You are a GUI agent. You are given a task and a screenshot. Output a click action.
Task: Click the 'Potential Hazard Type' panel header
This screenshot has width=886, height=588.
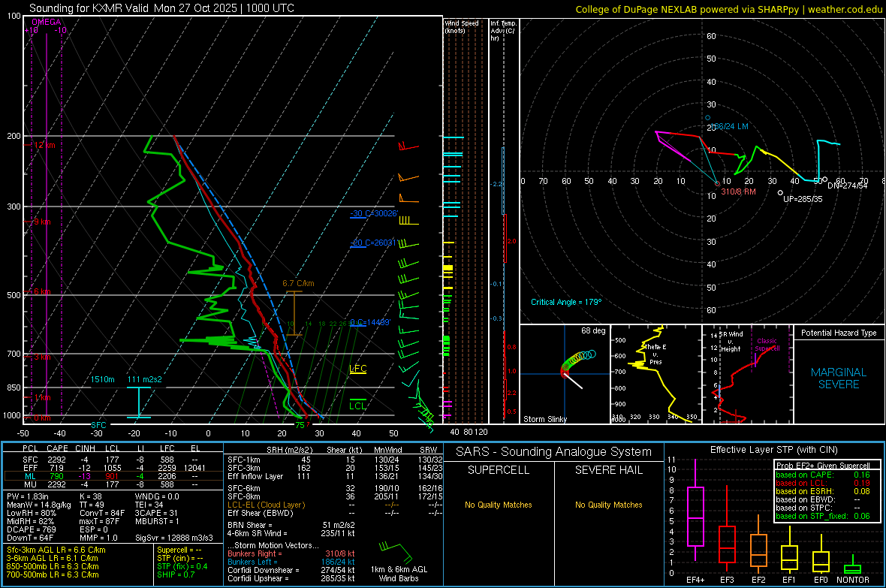[839, 333]
